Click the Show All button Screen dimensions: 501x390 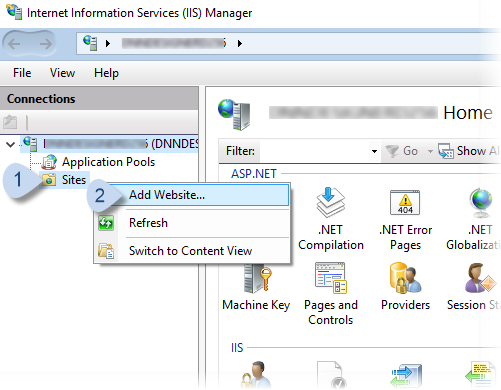pyautogui.click(x=469, y=151)
